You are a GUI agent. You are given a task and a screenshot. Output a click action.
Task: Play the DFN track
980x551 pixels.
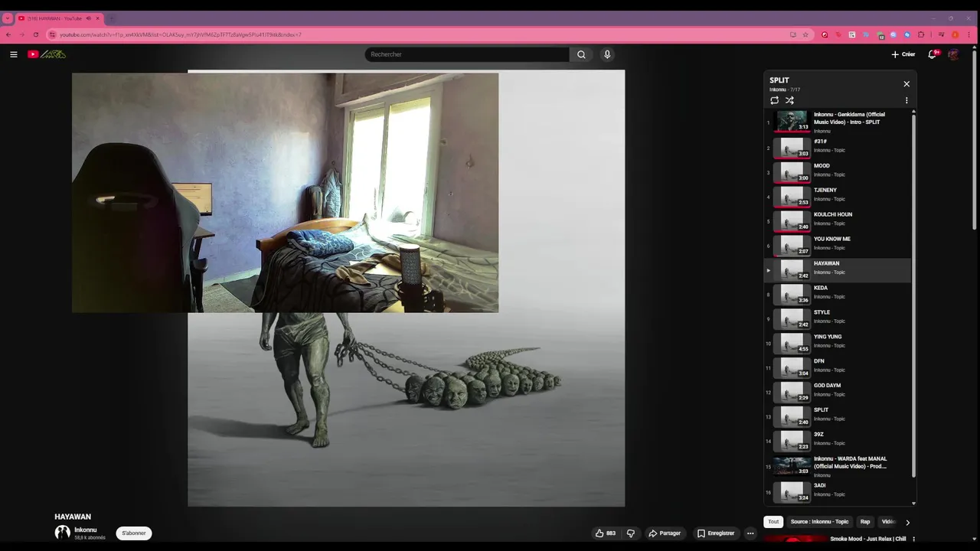pyautogui.click(x=838, y=367)
